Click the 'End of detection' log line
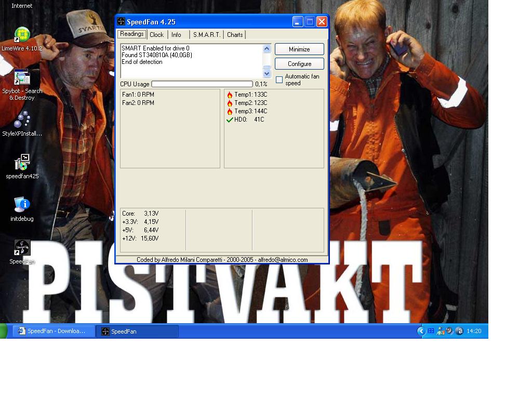532x399 pixels. [142, 62]
